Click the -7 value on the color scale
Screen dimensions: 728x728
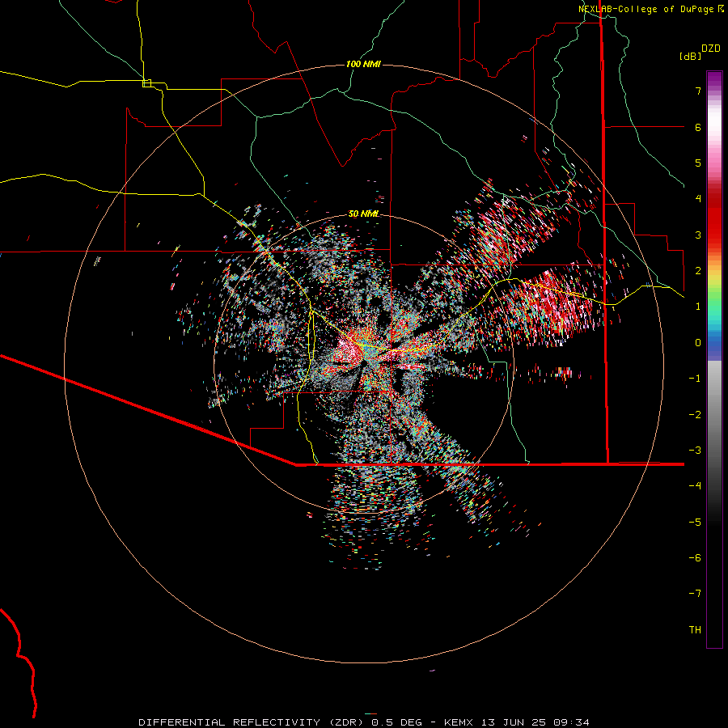point(695,594)
